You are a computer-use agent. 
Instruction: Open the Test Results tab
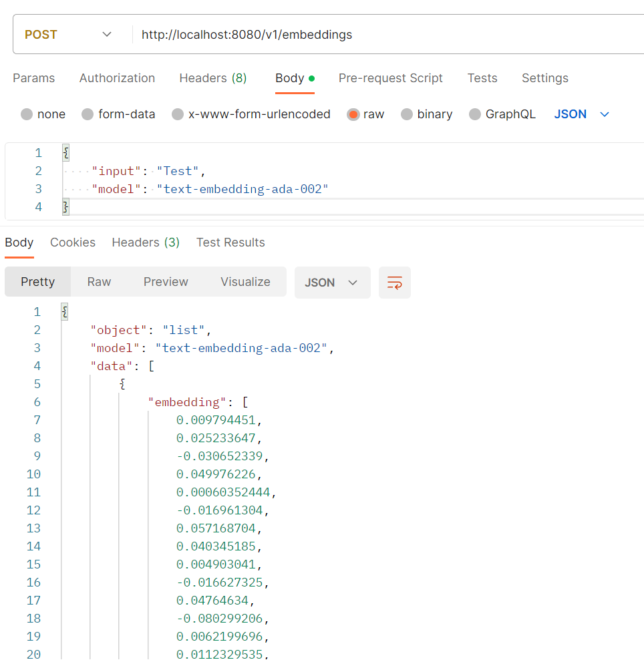[230, 242]
